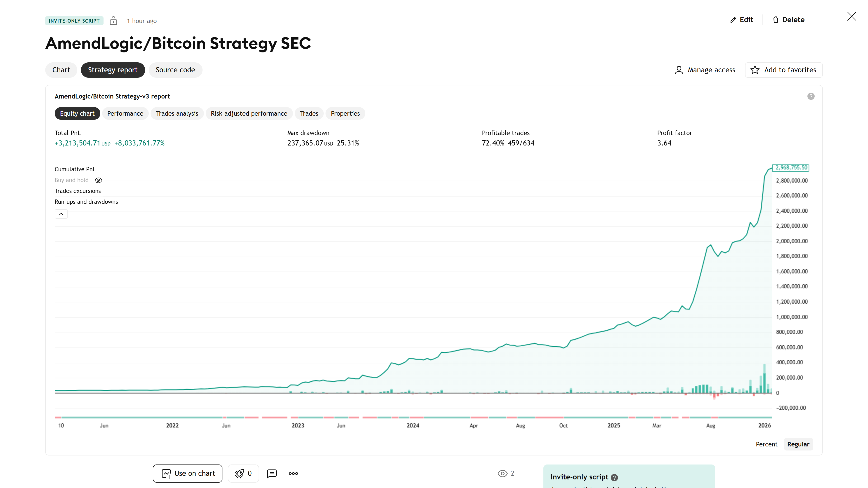Add script to favorites
The height and width of the screenshot is (488, 868).
[x=783, y=70]
